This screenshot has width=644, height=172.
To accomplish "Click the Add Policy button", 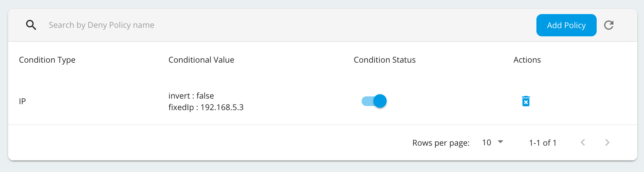I will (x=566, y=25).
